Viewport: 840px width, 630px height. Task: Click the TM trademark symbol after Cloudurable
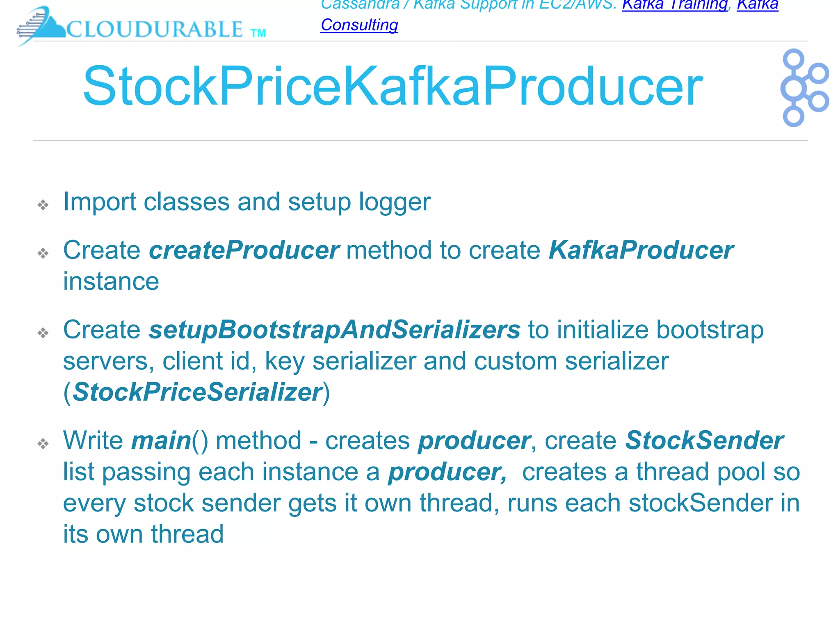pyautogui.click(x=258, y=33)
